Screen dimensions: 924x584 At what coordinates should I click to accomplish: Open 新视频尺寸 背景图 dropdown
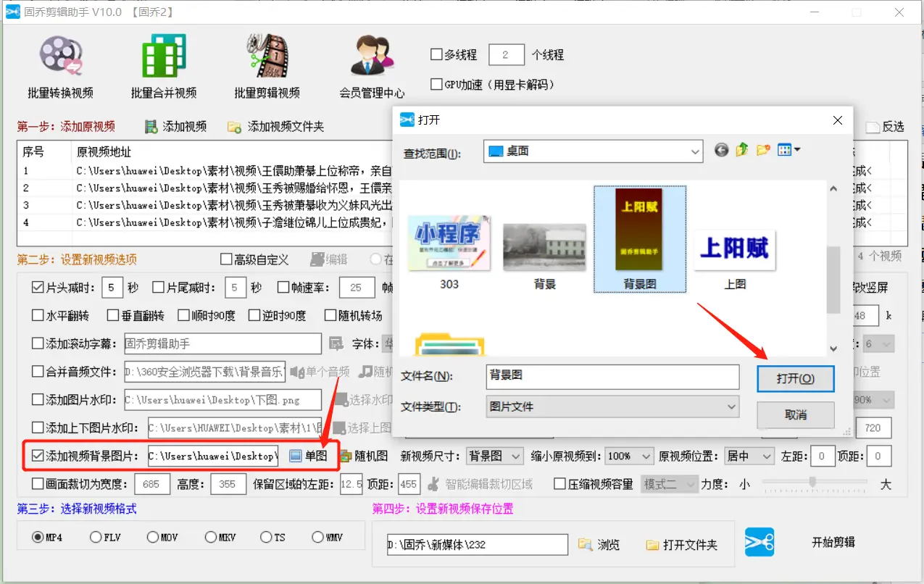coord(494,456)
